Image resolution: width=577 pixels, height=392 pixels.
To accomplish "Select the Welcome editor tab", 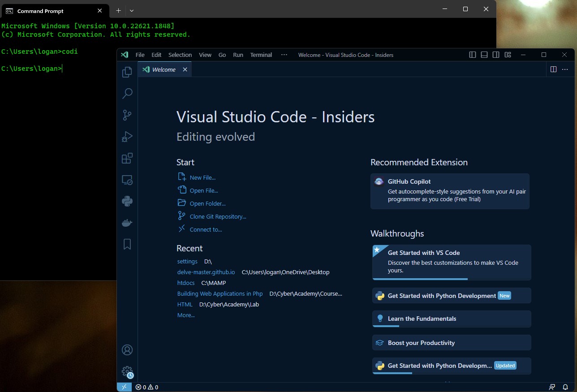I will pyautogui.click(x=164, y=69).
